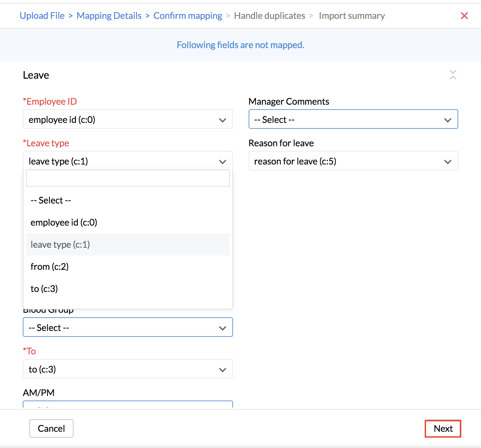The image size is (481, 448).
Task: Select 'from (c:2)' from dropdown list
Action: (49, 267)
